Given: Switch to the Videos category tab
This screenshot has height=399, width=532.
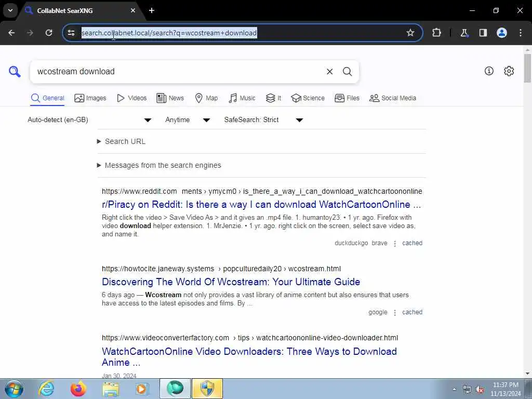Looking at the screenshot, I should pos(131,98).
